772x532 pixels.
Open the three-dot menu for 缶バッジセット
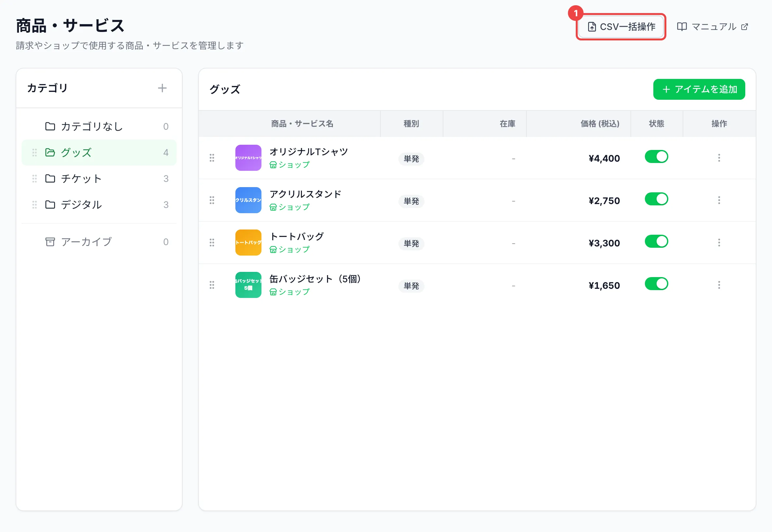[x=719, y=285]
